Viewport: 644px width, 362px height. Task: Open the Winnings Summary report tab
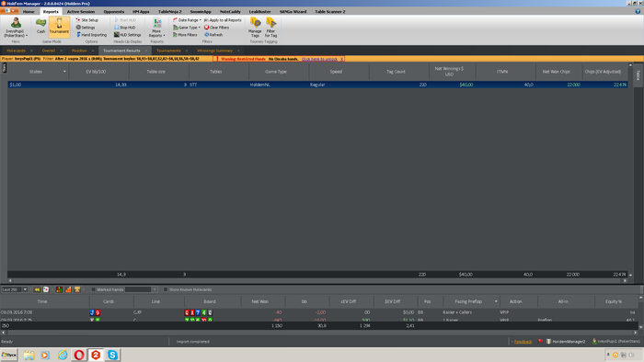tap(214, 51)
